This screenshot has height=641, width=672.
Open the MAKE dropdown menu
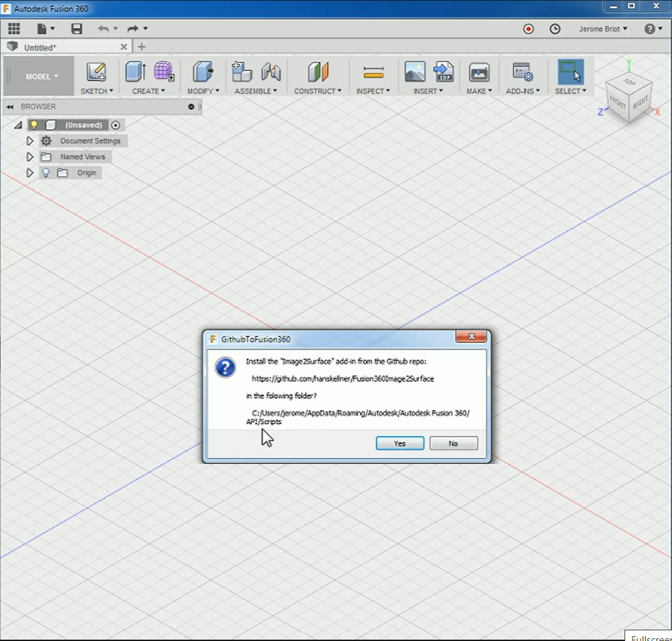tap(479, 91)
